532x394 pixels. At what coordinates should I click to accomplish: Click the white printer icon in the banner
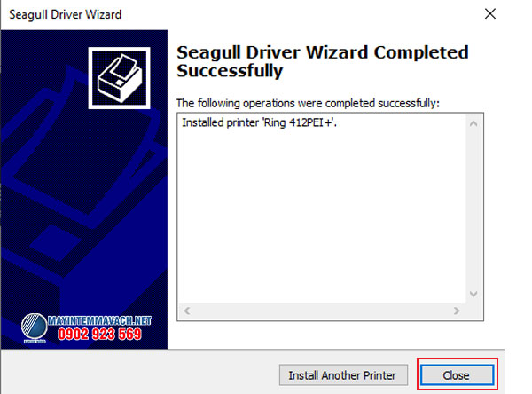click(119, 78)
